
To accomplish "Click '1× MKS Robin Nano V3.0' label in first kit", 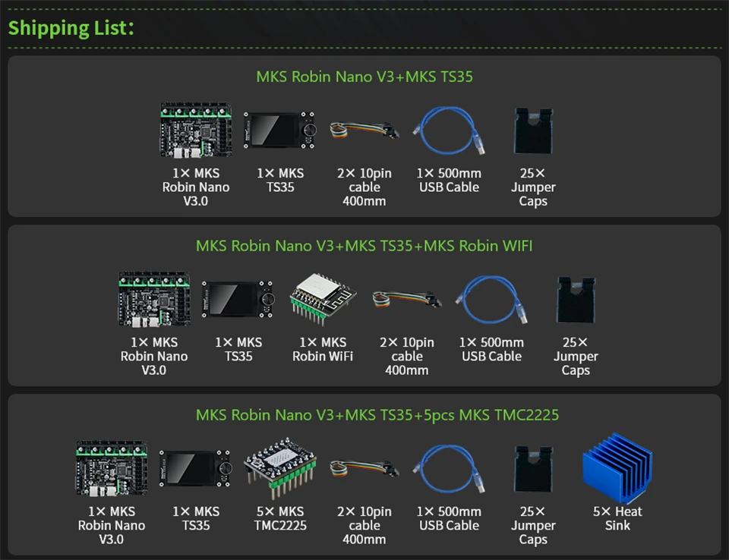I will (196, 187).
